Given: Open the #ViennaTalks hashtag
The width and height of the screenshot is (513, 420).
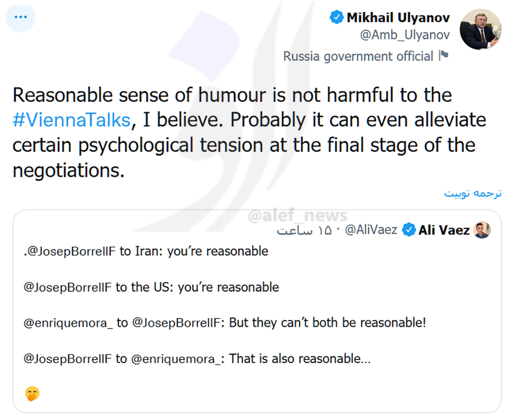Looking at the screenshot, I should click(x=71, y=120).
